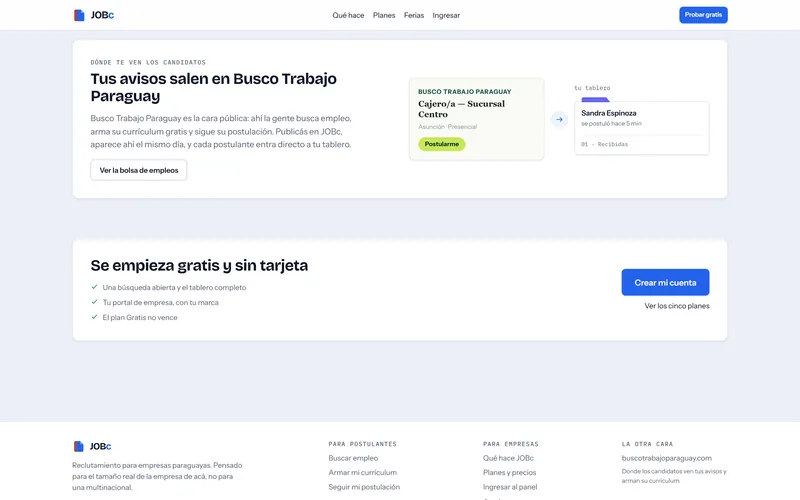Open footer link 'Planes y precios'
800x500 pixels.
[x=509, y=472]
